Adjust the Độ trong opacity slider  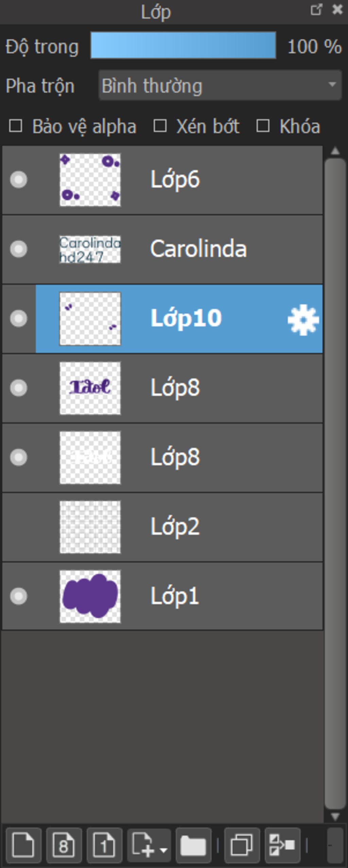[x=183, y=45]
